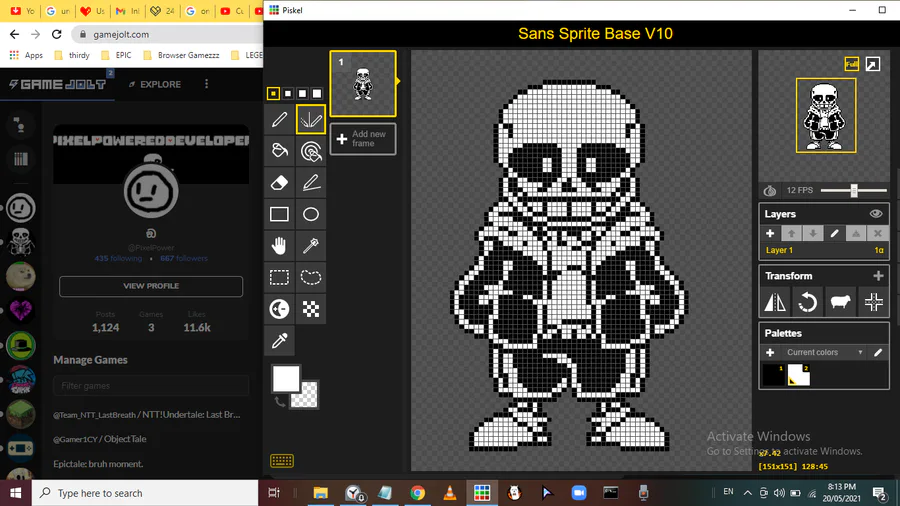Select frame 1 thumbnail

click(x=363, y=84)
